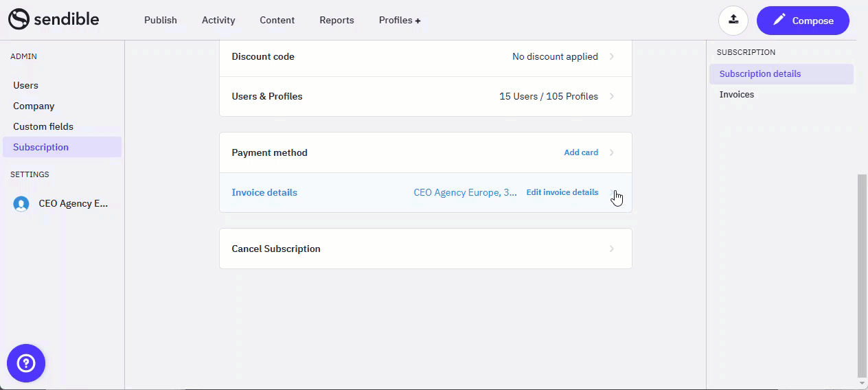Click the CEO Agency profile avatar icon
Image resolution: width=868 pixels, height=390 pixels.
[21, 204]
